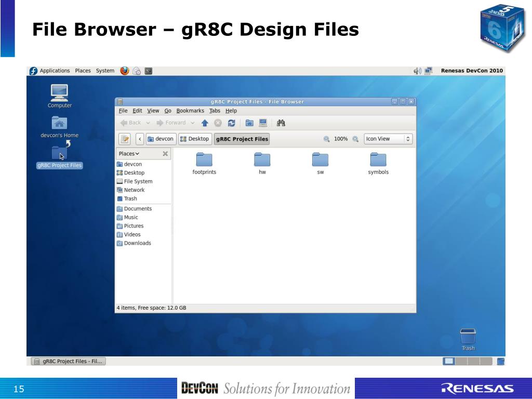Select gR8C Project Files desktop icon
The width and height of the screenshot is (532, 399).
(x=59, y=156)
